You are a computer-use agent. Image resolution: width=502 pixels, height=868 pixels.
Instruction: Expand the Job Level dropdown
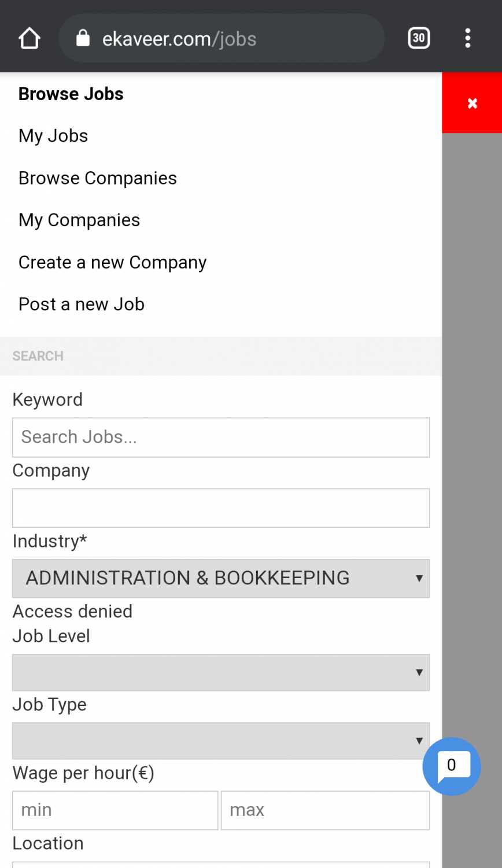pos(221,672)
